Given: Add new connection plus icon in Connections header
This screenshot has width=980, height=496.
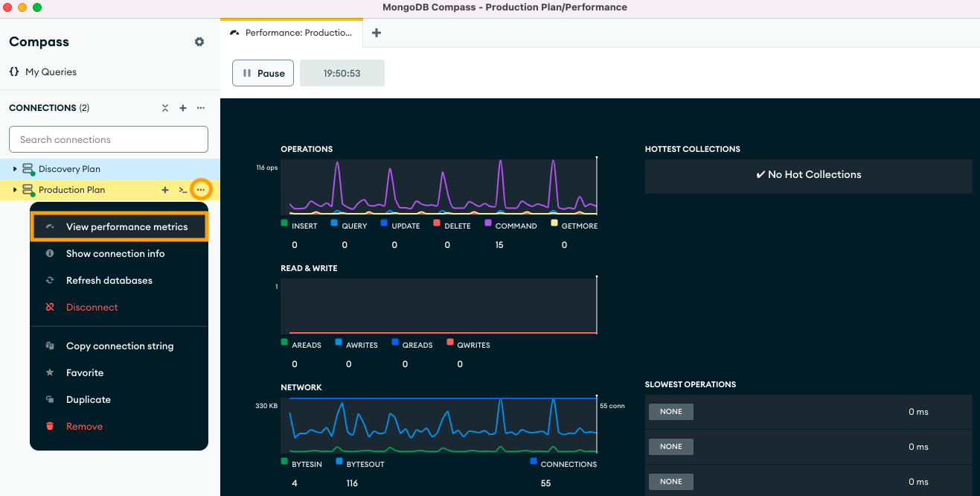Looking at the screenshot, I should coord(183,108).
